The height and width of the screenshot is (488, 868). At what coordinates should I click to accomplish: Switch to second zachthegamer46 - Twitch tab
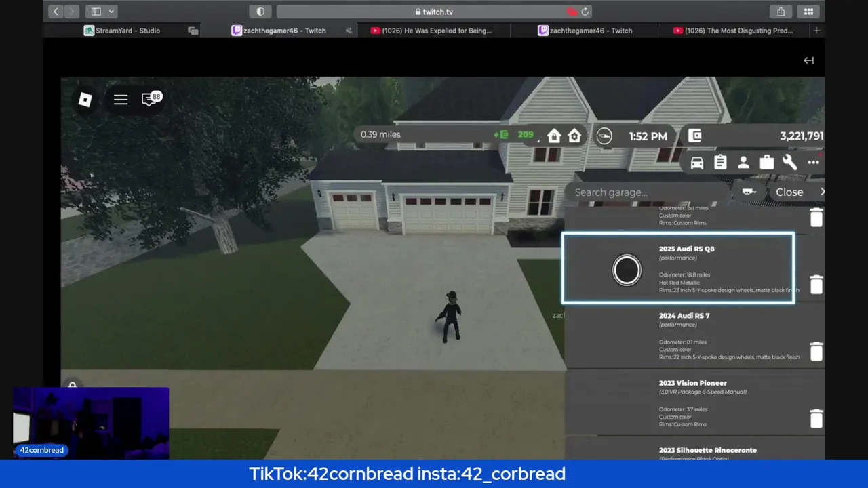click(x=585, y=30)
